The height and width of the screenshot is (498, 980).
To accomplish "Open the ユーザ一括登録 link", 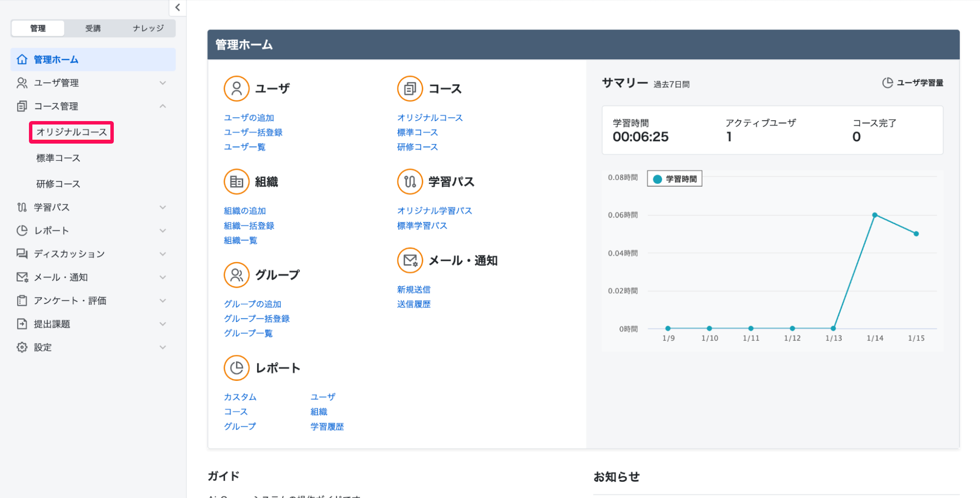I will point(253,132).
